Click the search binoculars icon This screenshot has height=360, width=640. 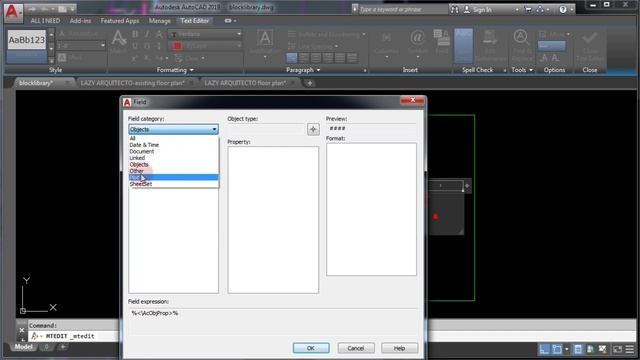pos(454,9)
